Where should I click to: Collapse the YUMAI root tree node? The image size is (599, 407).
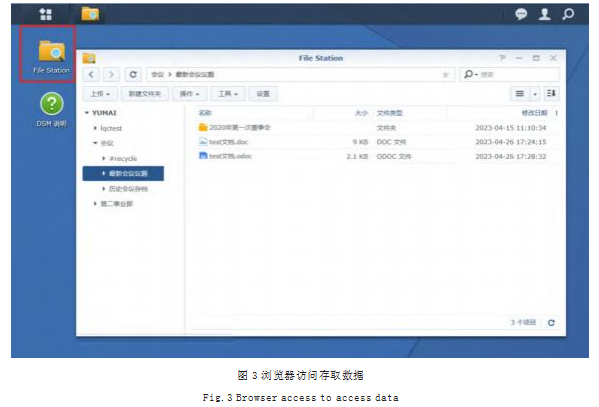[x=87, y=113]
